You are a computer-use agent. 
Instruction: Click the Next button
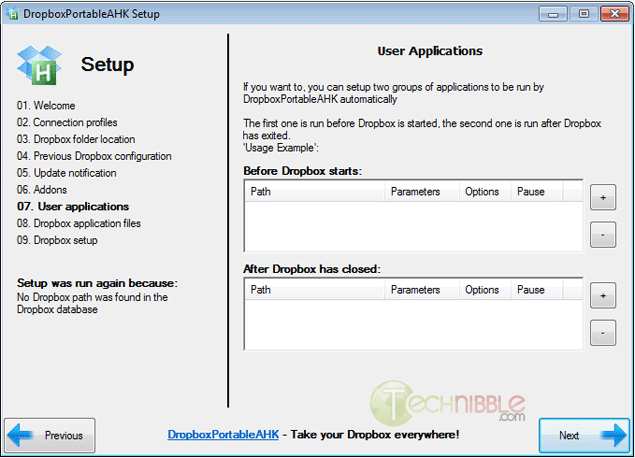click(x=584, y=435)
